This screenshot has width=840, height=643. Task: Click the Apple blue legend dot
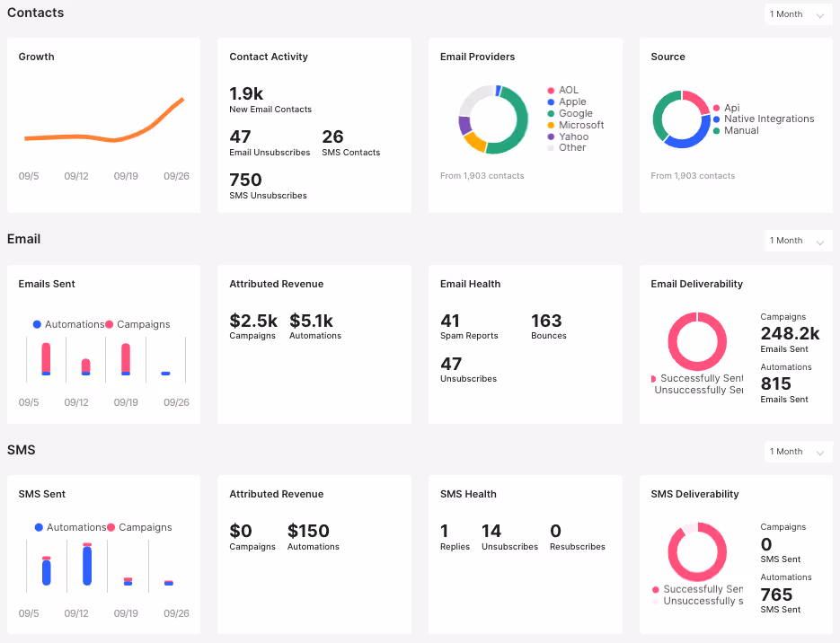pyautogui.click(x=551, y=101)
